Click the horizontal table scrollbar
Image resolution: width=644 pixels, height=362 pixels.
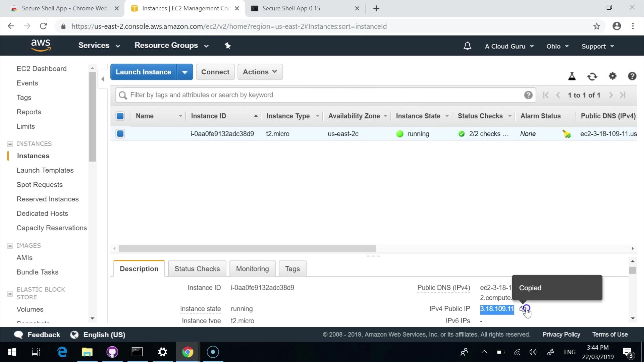(247, 249)
